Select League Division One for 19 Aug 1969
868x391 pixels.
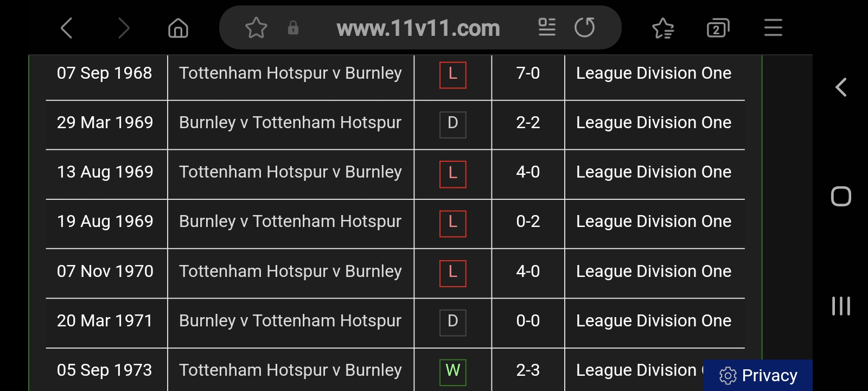pos(654,222)
